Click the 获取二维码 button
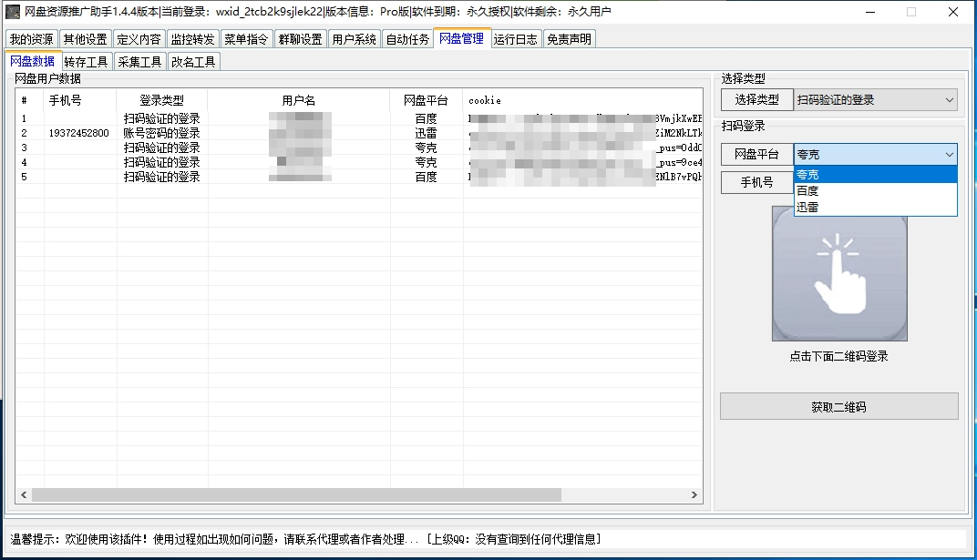977x560 pixels. tap(838, 406)
